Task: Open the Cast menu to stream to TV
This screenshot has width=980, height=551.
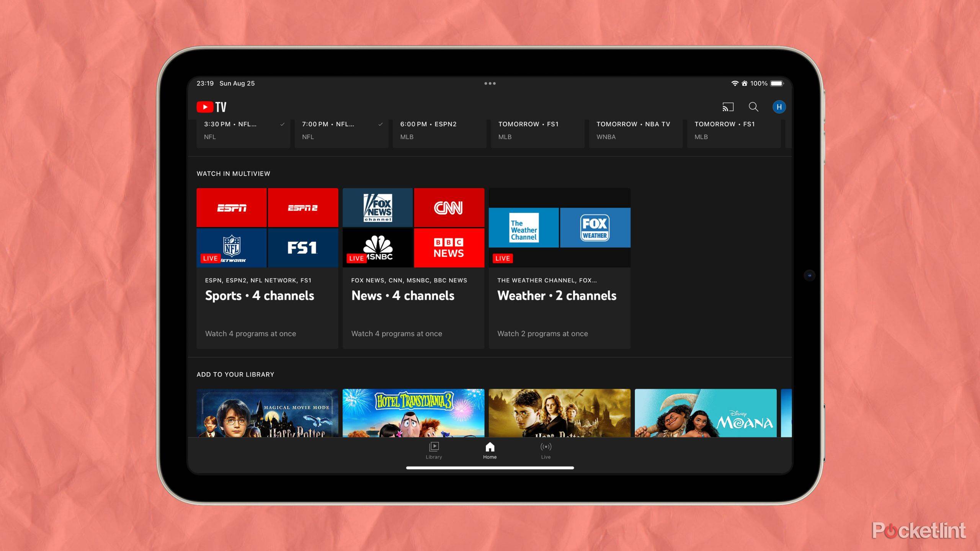Action: pos(728,107)
